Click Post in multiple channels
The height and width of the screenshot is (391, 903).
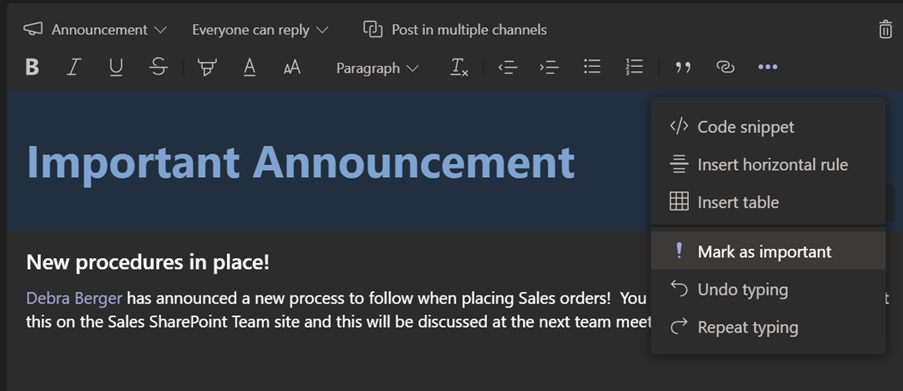(455, 30)
